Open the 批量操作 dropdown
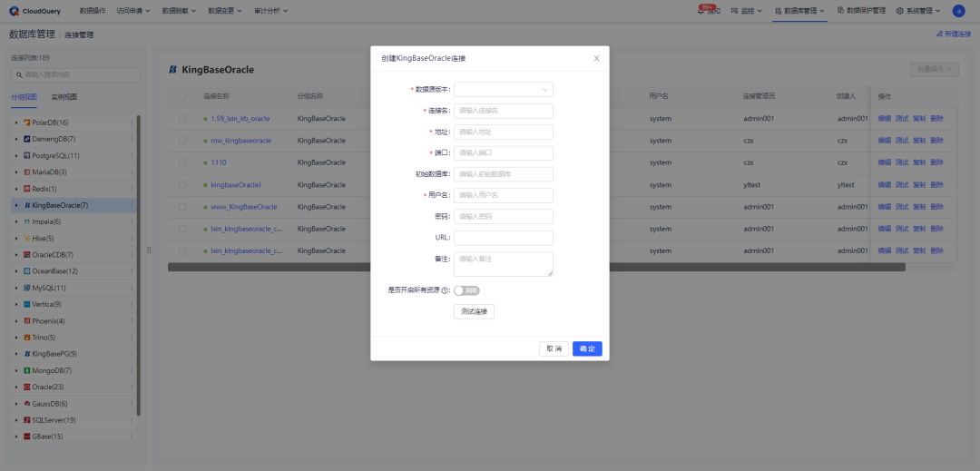The width and height of the screenshot is (980, 471). pos(935,69)
